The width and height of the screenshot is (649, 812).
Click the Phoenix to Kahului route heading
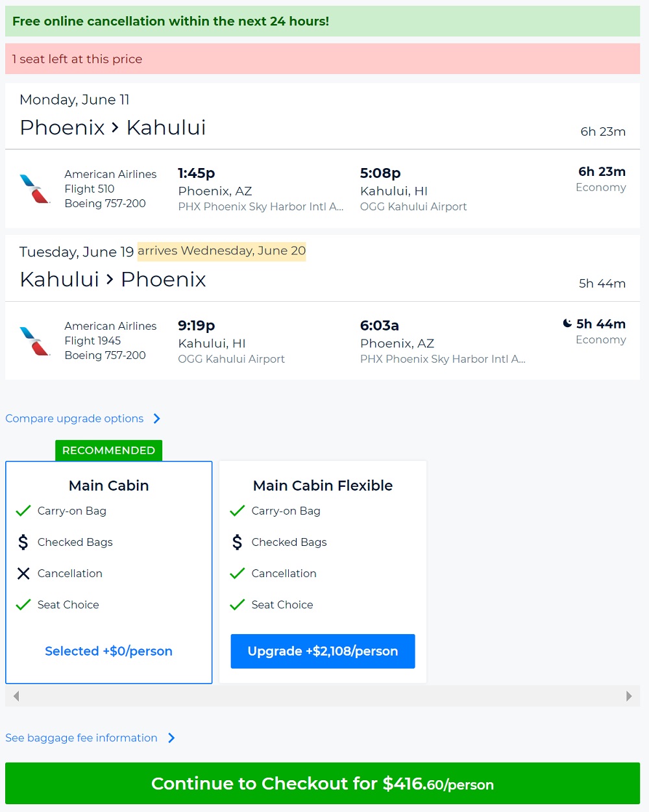pyautogui.click(x=113, y=127)
